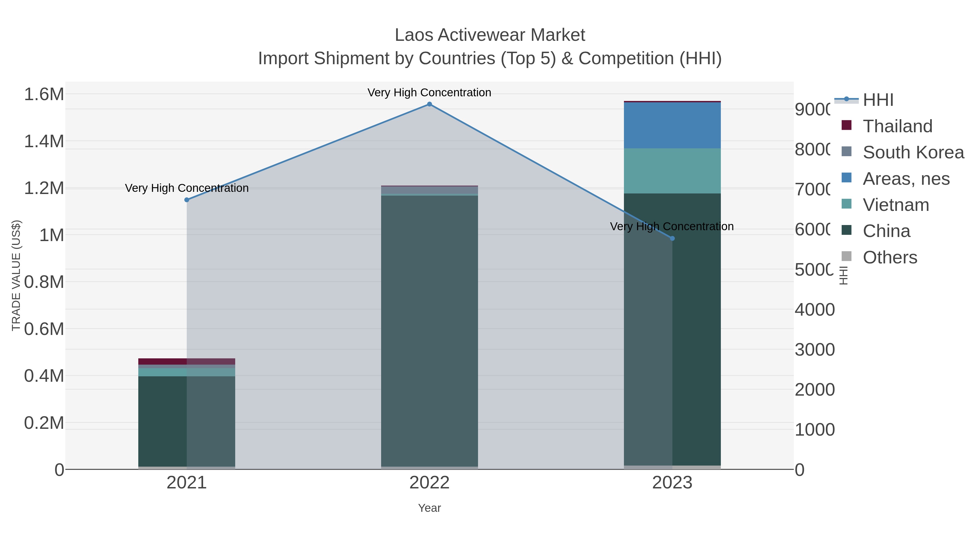Image resolution: width=980 pixels, height=551 pixels.
Task: Click the Laos Activewear Market title
Action: tap(490, 35)
